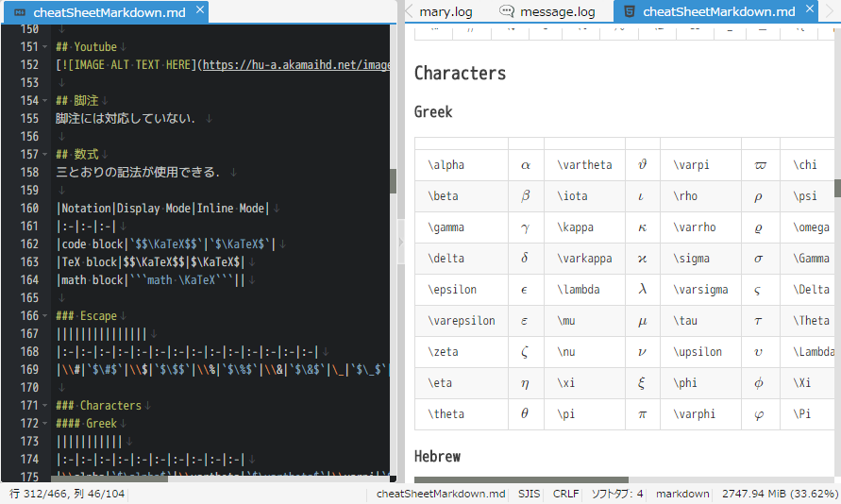
Task: Select the \epsilon table cell
Action: coord(462,290)
